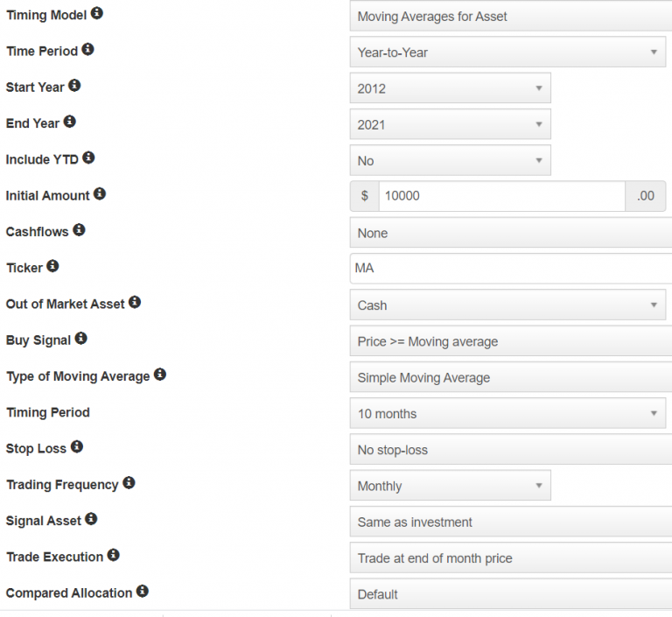The image size is (672, 617).
Task: Click the Initial Amount 10000 input field
Action: [x=502, y=196]
